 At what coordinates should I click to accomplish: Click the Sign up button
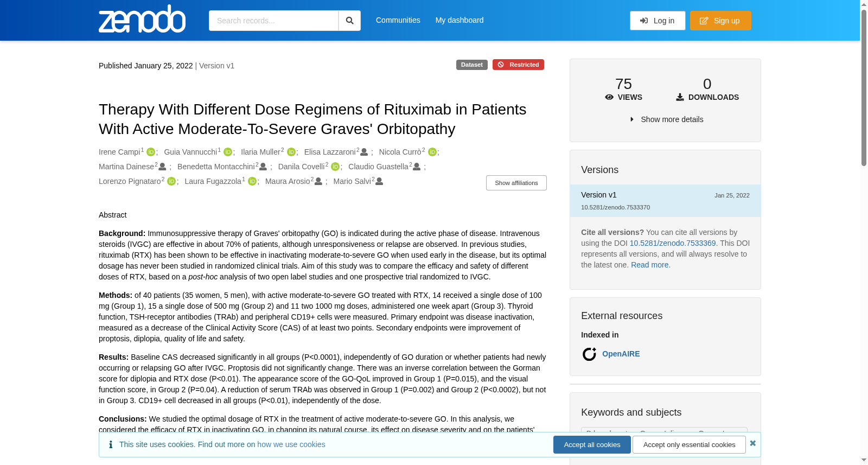point(720,21)
